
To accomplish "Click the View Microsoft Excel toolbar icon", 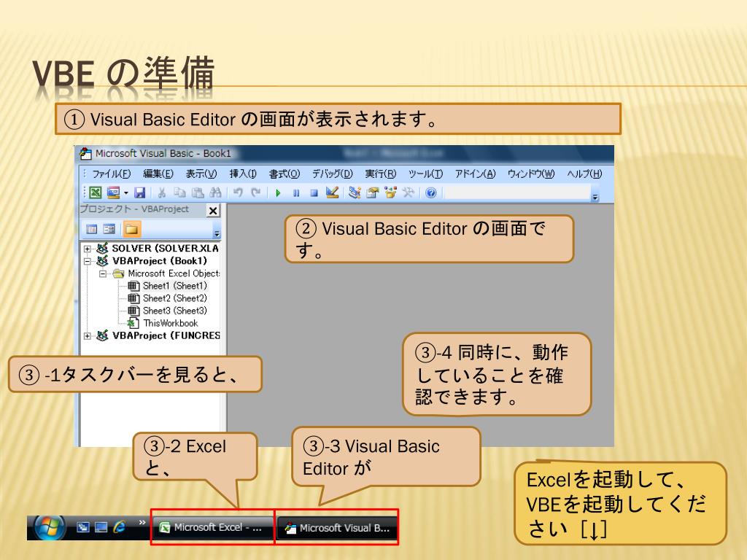I will click(96, 192).
